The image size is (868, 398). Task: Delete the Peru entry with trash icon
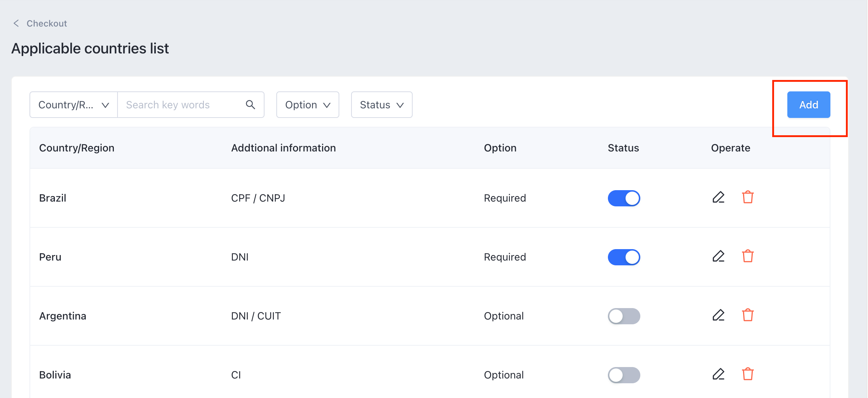tap(748, 256)
